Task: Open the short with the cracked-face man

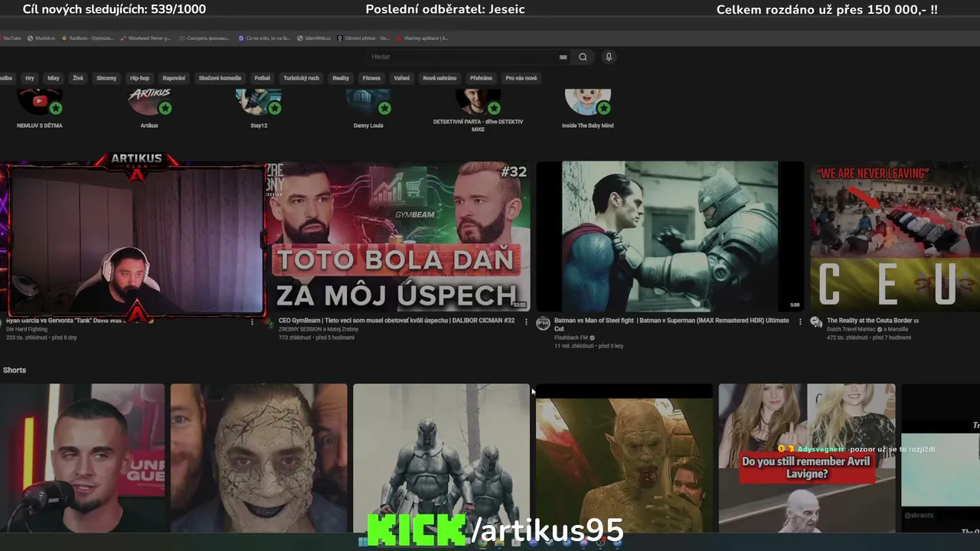Action: click(259, 458)
